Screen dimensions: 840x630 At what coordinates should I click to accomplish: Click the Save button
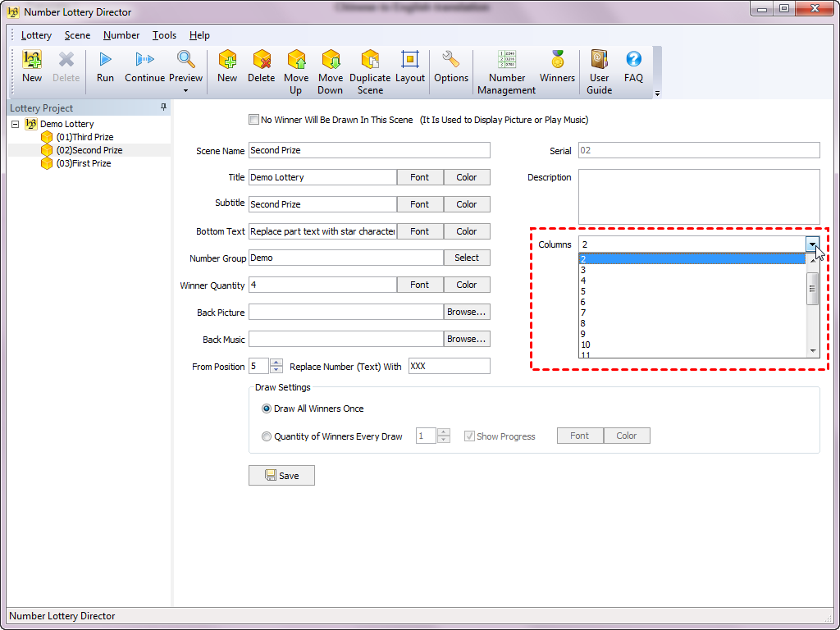tap(281, 476)
